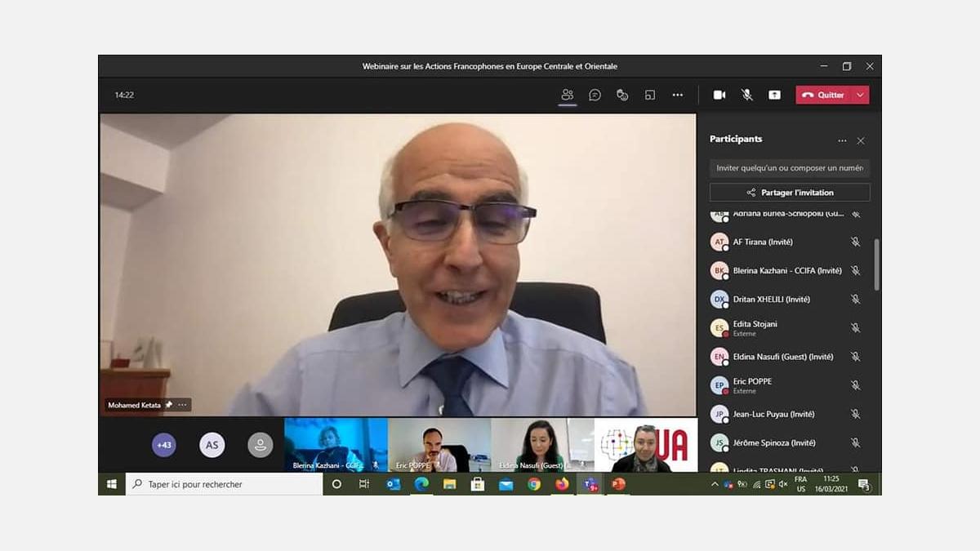Open more options ellipsis in Participants header
The height and width of the screenshot is (551, 980).
[842, 140]
